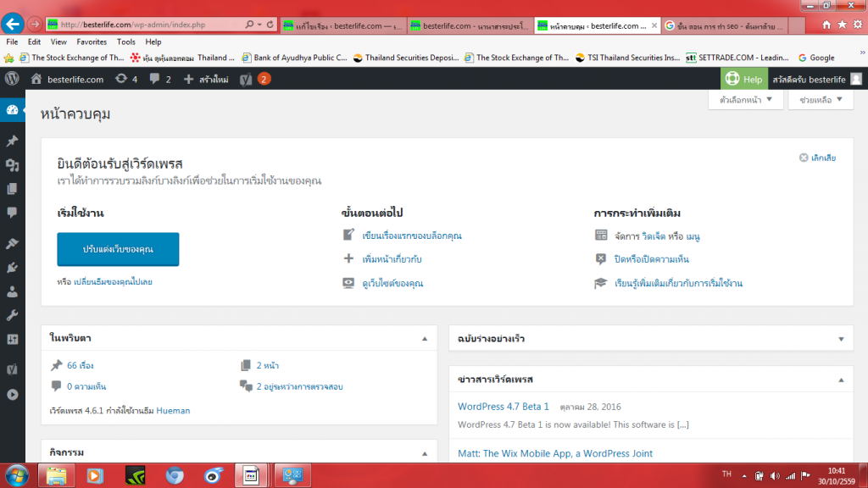Open the SETTRADE.COM bookmark

pyautogui.click(x=737, y=58)
